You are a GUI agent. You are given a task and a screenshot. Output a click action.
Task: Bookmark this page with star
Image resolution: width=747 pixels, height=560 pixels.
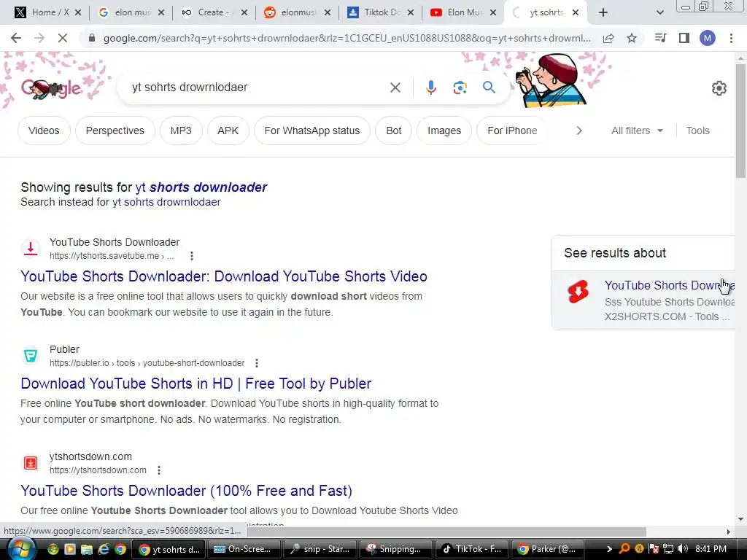(632, 38)
